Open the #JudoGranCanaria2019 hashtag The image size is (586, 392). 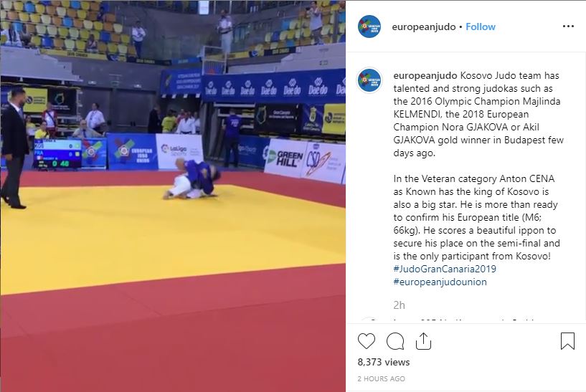pos(445,269)
